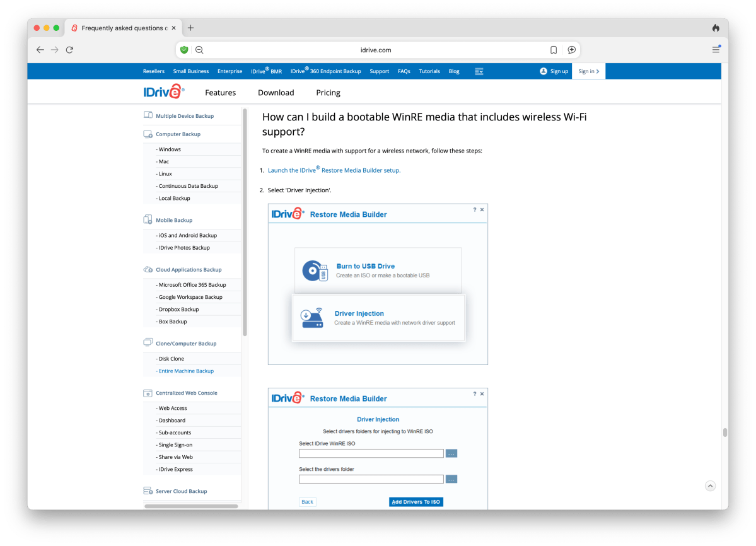Open Enterprise in top navigation
Viewport: 756px width, 546px height.
click(x=230, y=71)
